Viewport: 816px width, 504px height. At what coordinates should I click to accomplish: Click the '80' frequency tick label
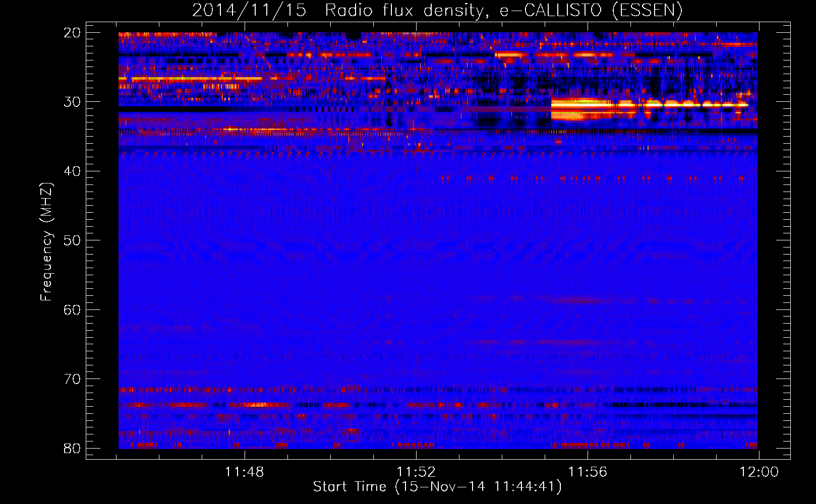tap(72, 448)
